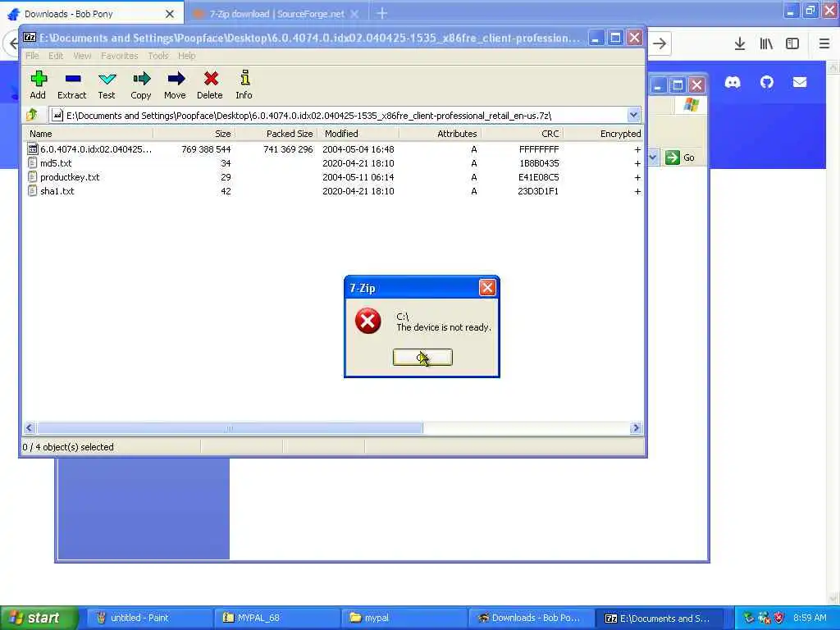Go up one folder level icon

(x=32, y=115)
